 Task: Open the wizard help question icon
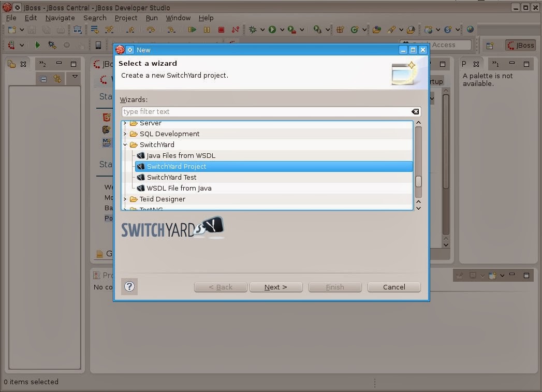[129, 286]
